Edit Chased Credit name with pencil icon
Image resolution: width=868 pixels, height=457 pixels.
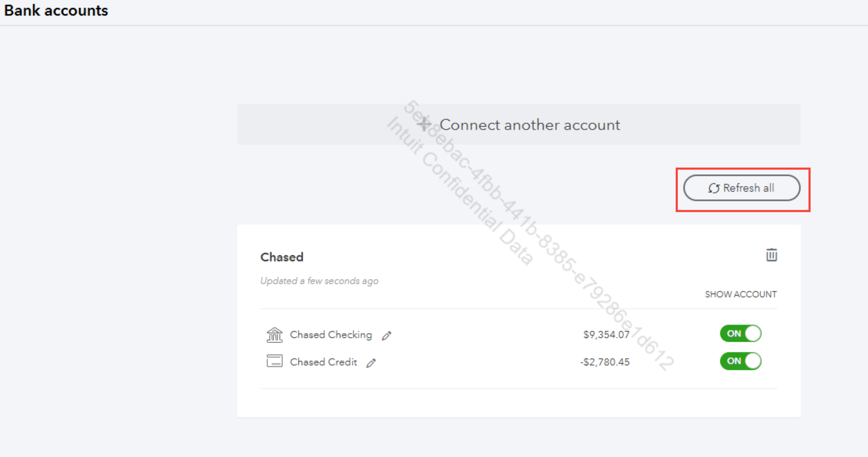pyautogui.click(x=371, y=363)
